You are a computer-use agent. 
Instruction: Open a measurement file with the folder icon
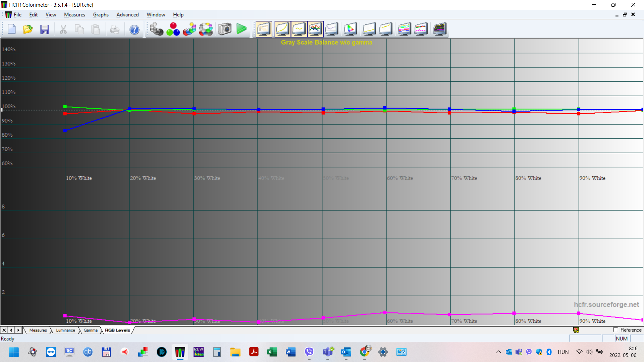pos(28,29)
